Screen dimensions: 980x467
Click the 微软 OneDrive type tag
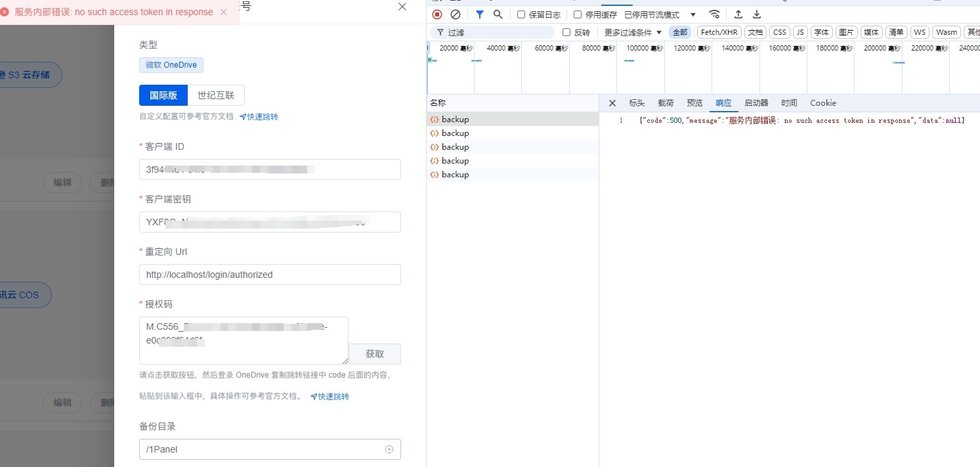pyautogui.click(x=171, y=65)
